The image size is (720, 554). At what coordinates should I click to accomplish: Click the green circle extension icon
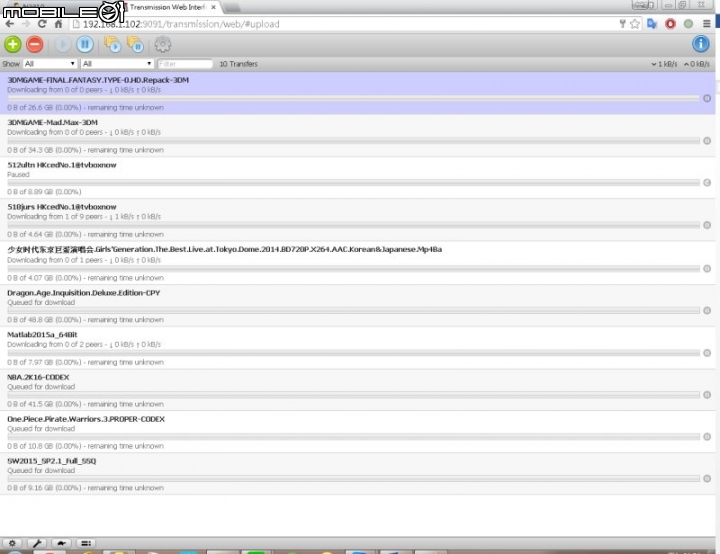click(x=688, y=24)
